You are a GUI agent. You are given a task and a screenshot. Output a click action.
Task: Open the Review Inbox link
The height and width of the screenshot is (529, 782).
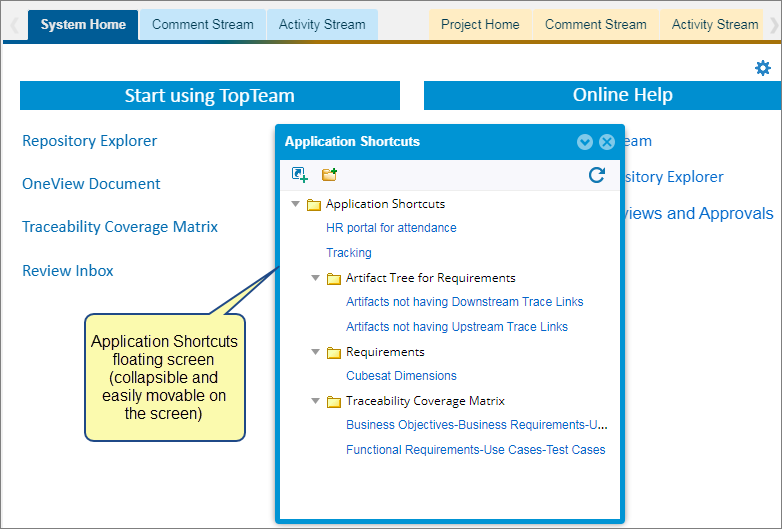pos(68,271)
